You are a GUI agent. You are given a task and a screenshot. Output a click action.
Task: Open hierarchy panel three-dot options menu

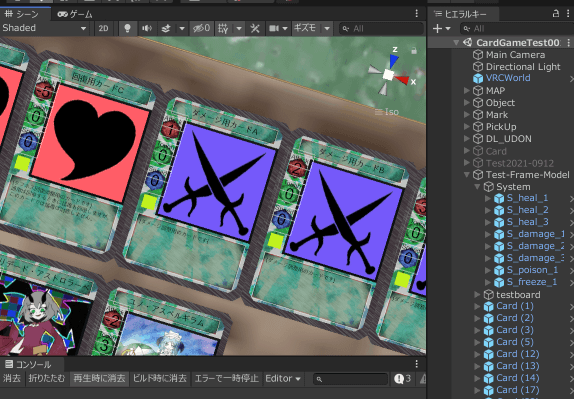(x=569, y=14)
